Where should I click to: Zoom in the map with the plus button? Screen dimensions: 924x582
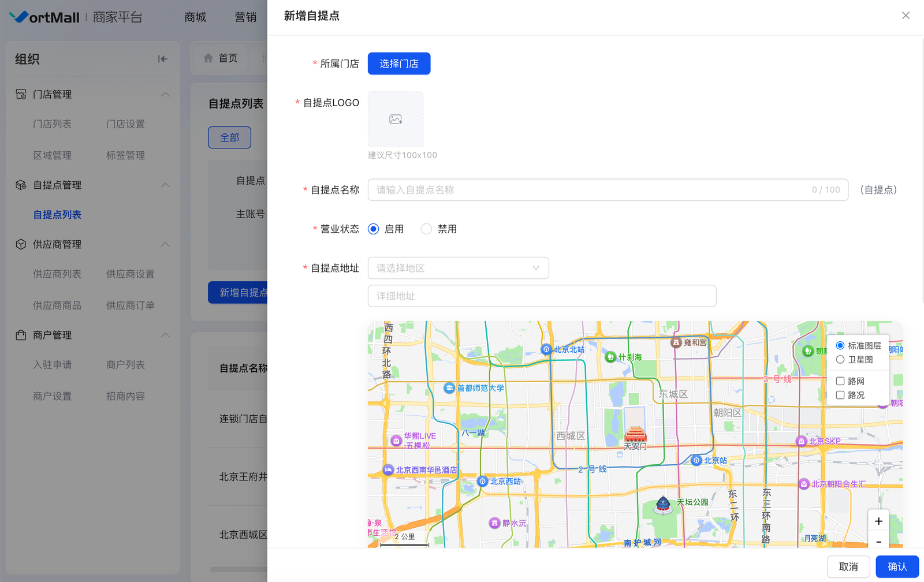coord(878,521)
